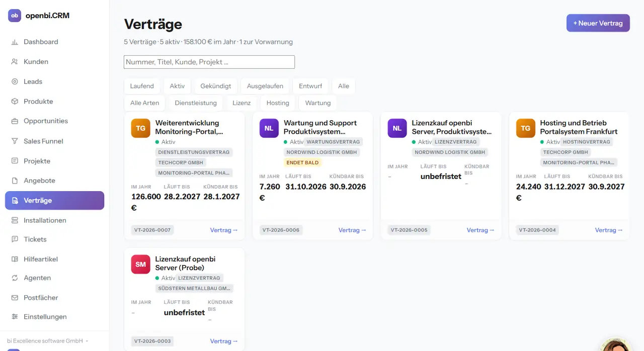Viewport: 644px width, 351px height.
Task: Select the Dienstleistung type filter
Action: click(x=196, y=103)
